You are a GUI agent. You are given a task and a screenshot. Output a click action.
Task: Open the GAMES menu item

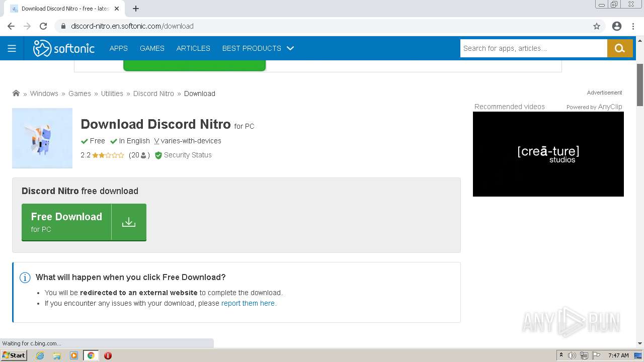coord(152,48)
